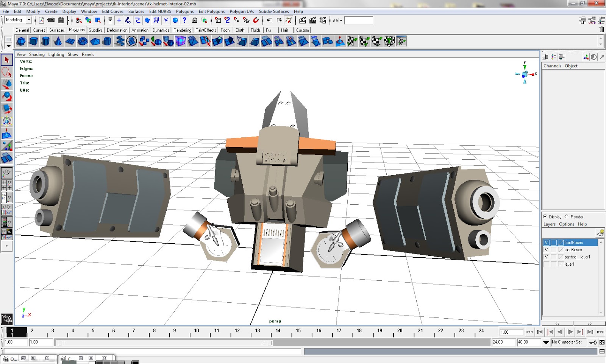Click the create new layer icon
The width and height of the screenshot is (606, 364).
pyautogui.click(x=600, y=232)
